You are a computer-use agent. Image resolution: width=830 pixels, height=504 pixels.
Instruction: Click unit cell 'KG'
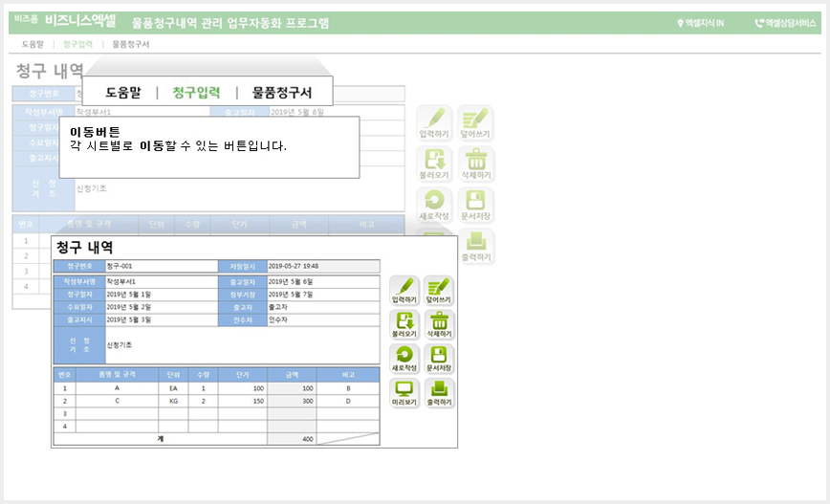tap(173, 401)
